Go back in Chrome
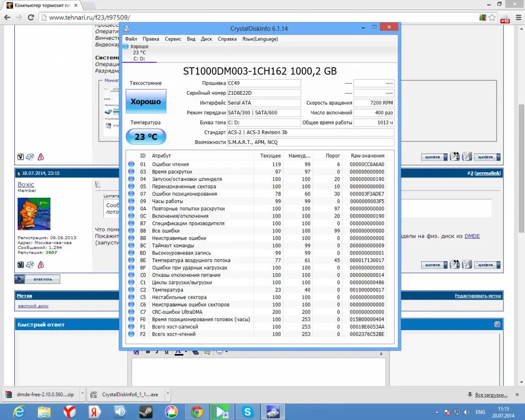The height and width of the screenshot is (420, 525). [x=7, y=17]
